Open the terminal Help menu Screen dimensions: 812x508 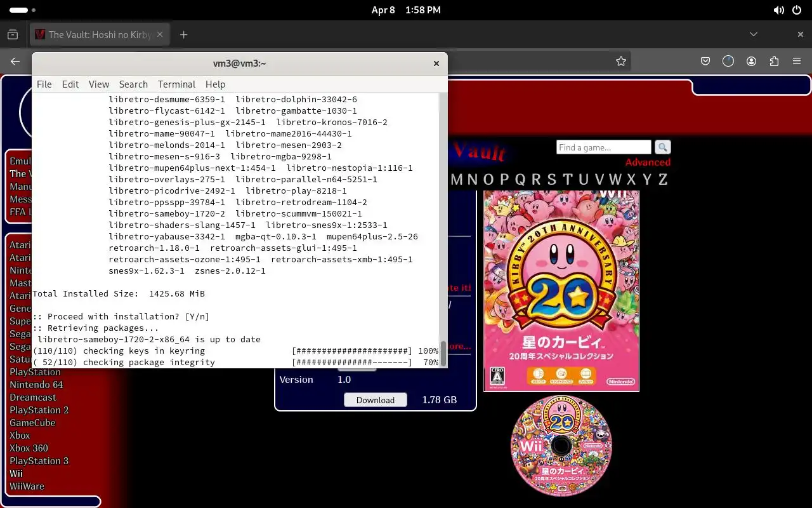click(x=215, y=84)
